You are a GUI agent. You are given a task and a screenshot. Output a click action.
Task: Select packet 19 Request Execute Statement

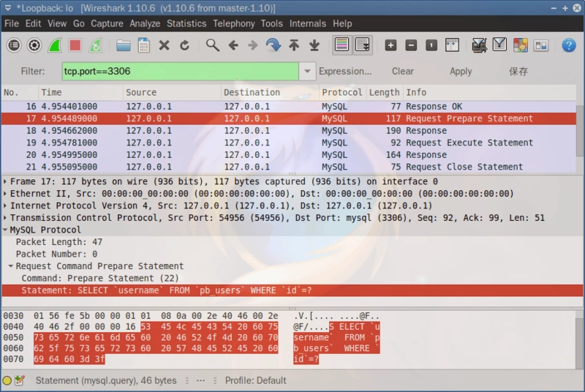289,143
